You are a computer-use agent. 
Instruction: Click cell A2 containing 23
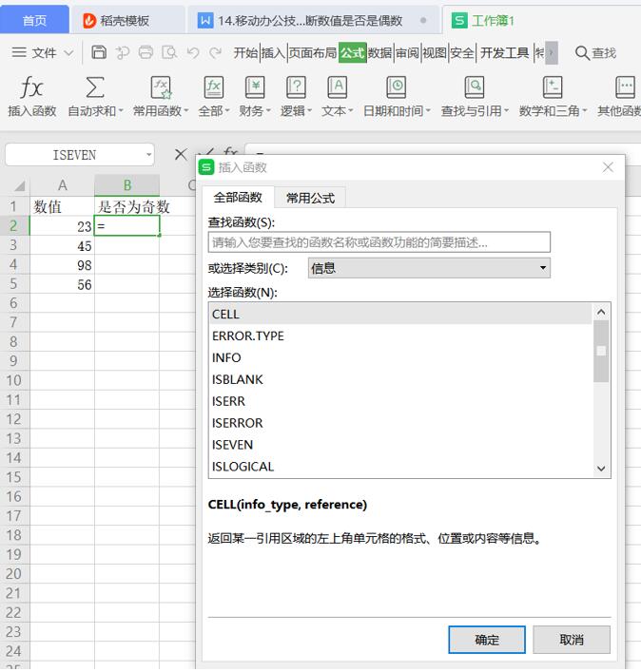pyautogui.click(x=62, y=226)
